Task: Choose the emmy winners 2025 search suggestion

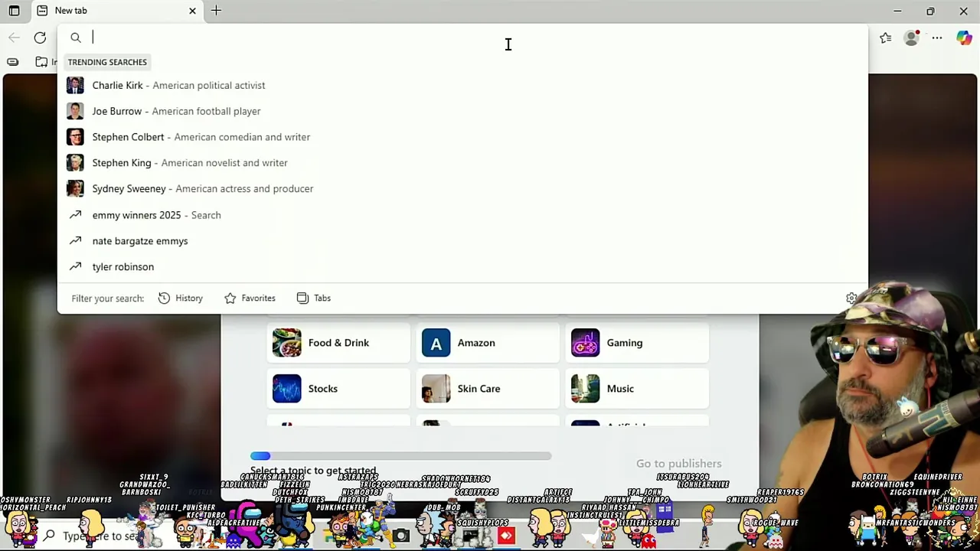Action: coord(462,215)
